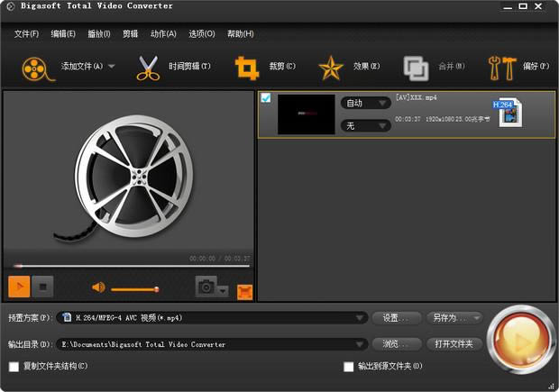Open the 预置方案 profile dropdown
Image resolution: width=559 pixels, height=392 pixels.
212,317
